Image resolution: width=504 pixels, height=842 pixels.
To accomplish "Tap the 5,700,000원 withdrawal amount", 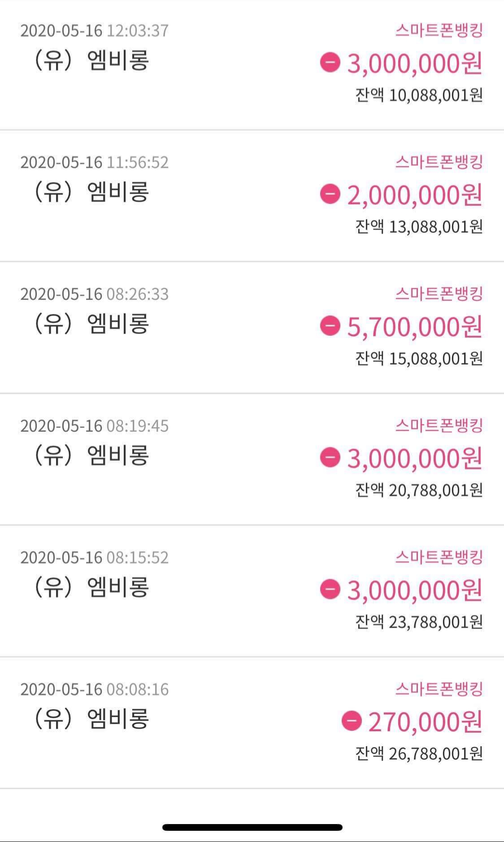I will (415, 326).
